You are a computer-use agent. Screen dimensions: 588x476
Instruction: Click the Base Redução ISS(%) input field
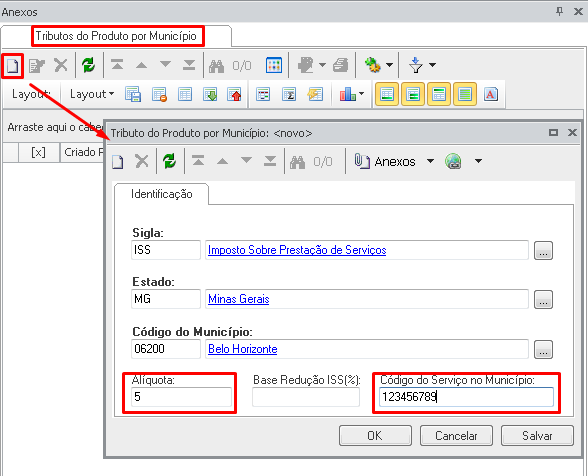306,397
